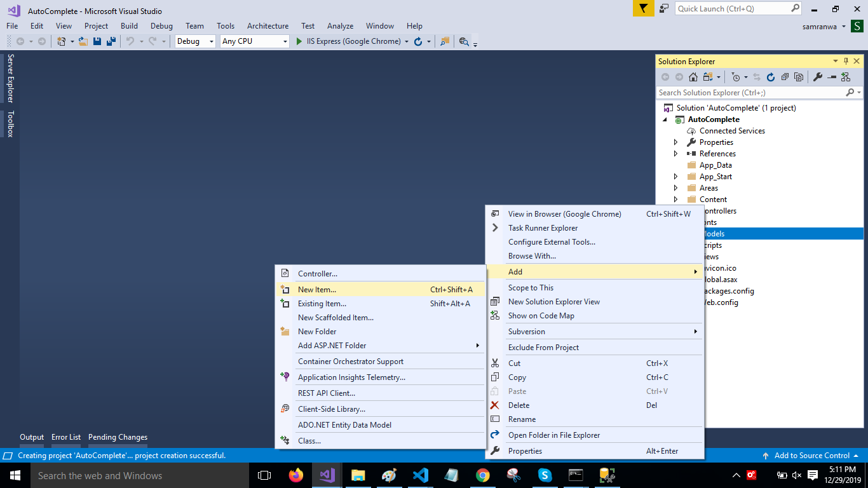The width and height of the screenshot is (868, 488).
Task: Click Save All icon in main toolbar
Action: (111, 41)
